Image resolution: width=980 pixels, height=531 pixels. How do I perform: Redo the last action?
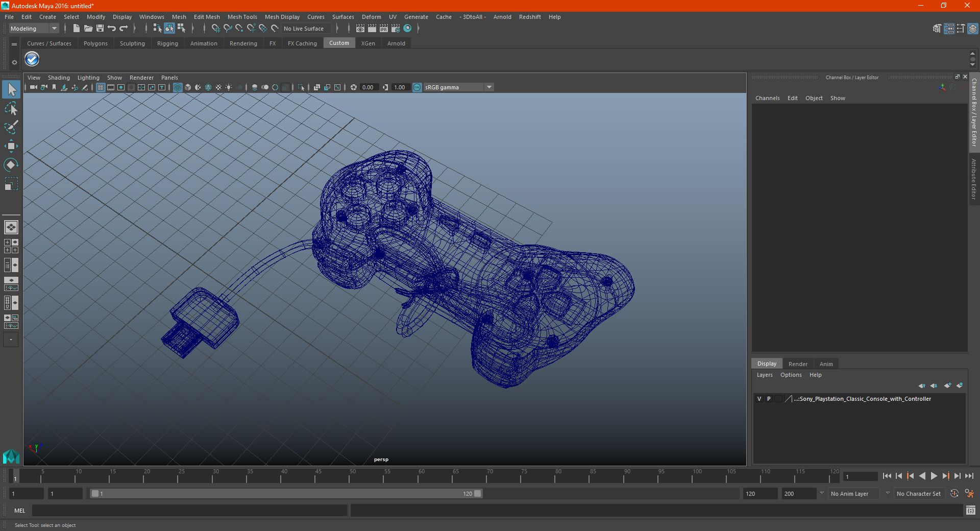[123, 29]
